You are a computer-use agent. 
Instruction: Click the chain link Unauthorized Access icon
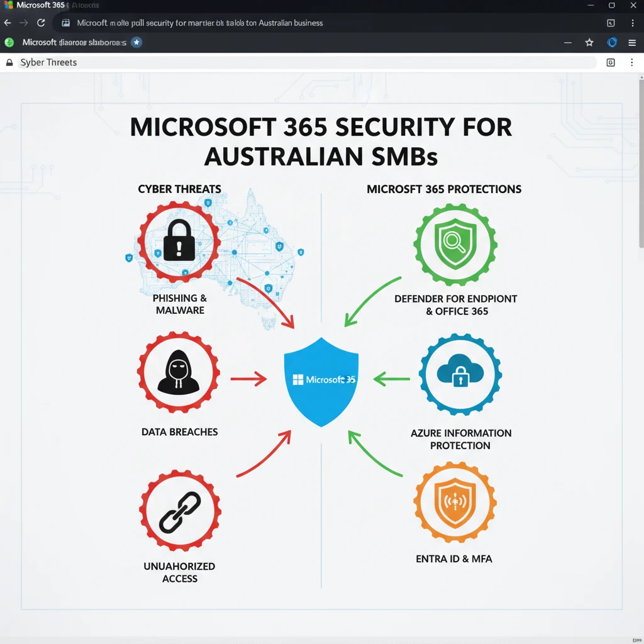pos(180,511)
